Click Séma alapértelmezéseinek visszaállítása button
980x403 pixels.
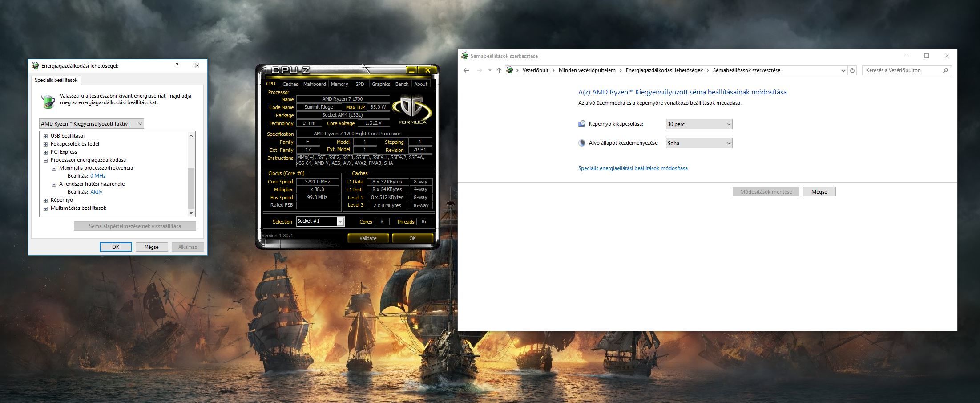tap(135, 226)
